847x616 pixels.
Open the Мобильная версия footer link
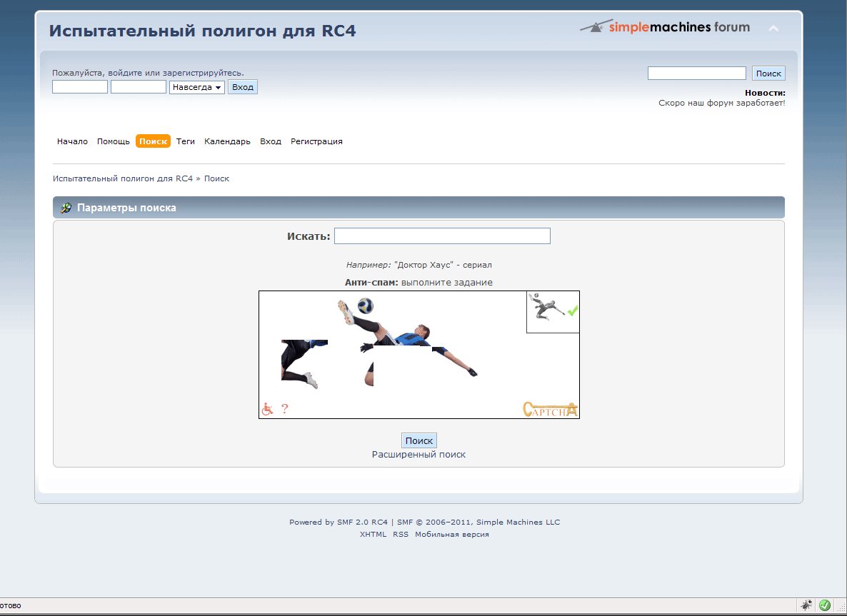[452, 535]
